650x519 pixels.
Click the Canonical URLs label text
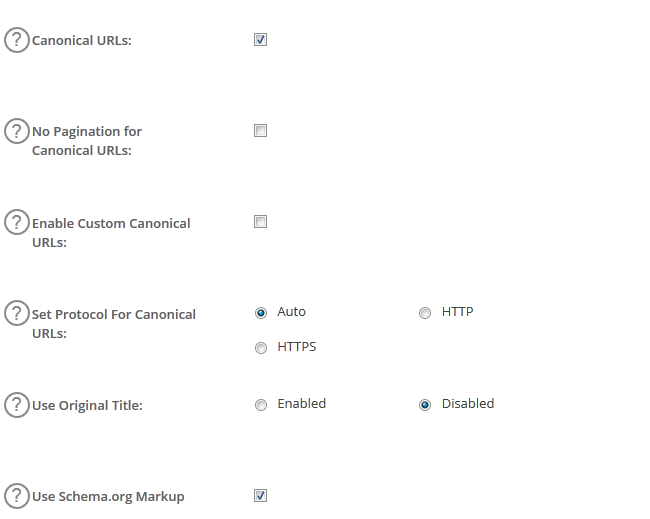81,41
